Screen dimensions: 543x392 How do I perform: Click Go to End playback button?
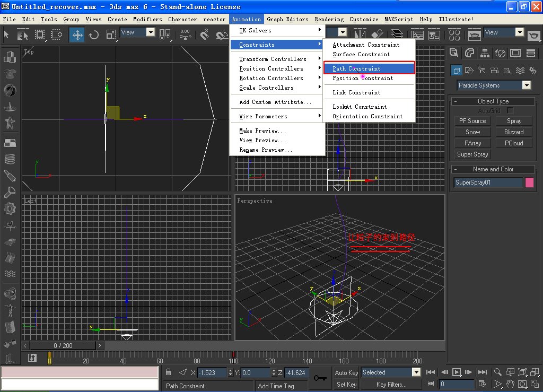(483, 372)
